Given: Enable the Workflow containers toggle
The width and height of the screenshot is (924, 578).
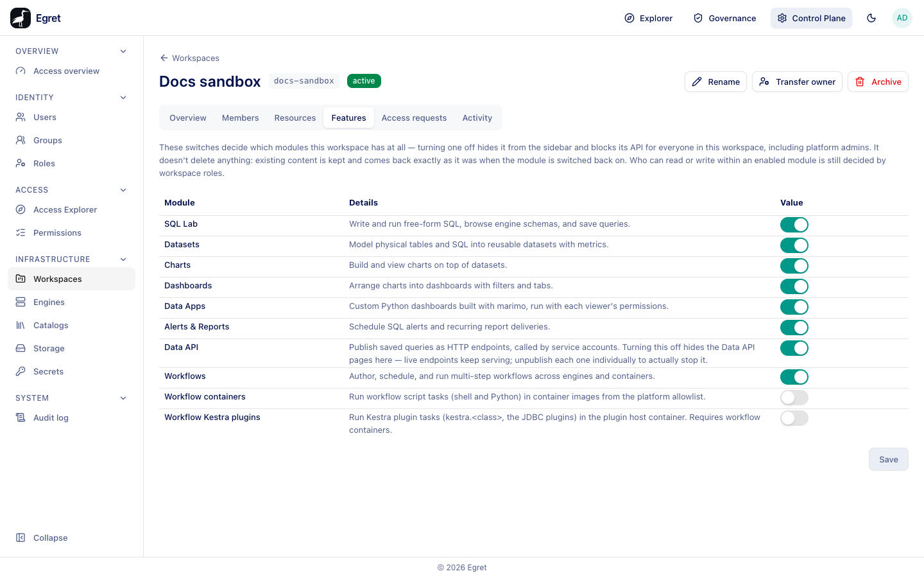Looking at the screenshot, I should click(794, 398).
